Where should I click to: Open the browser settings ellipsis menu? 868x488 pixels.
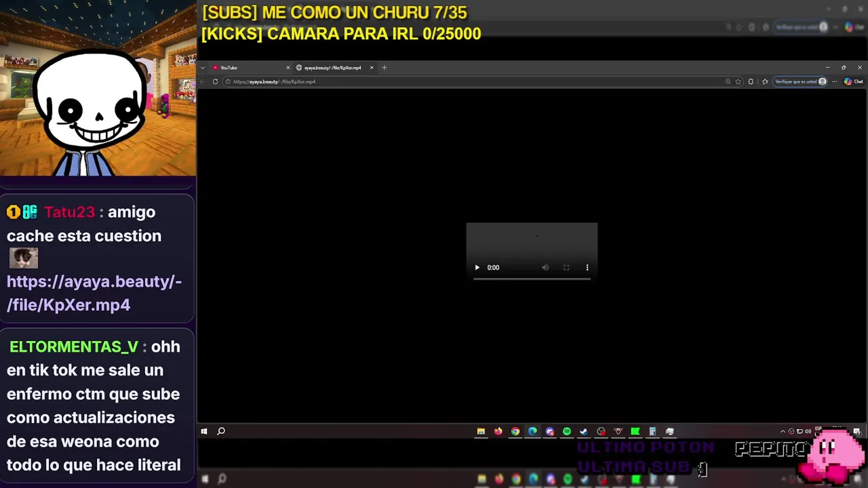point(835,81)
